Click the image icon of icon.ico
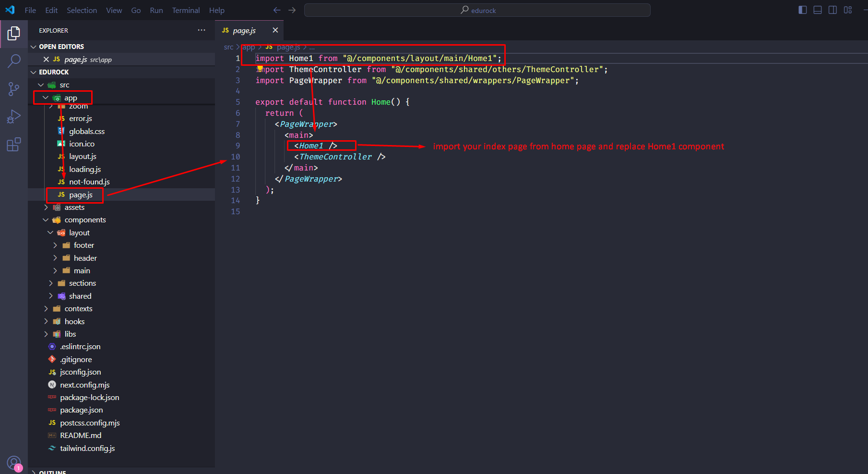The width and height of the screenshot is (868, 474). point(61,144)
